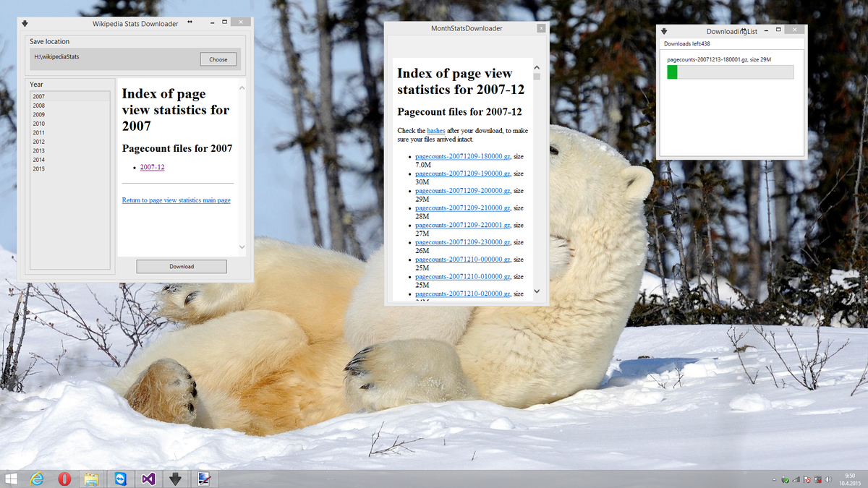Select year 2007 in the Year list
Screen dimensions: 868x488
click(x=69, y=97)
